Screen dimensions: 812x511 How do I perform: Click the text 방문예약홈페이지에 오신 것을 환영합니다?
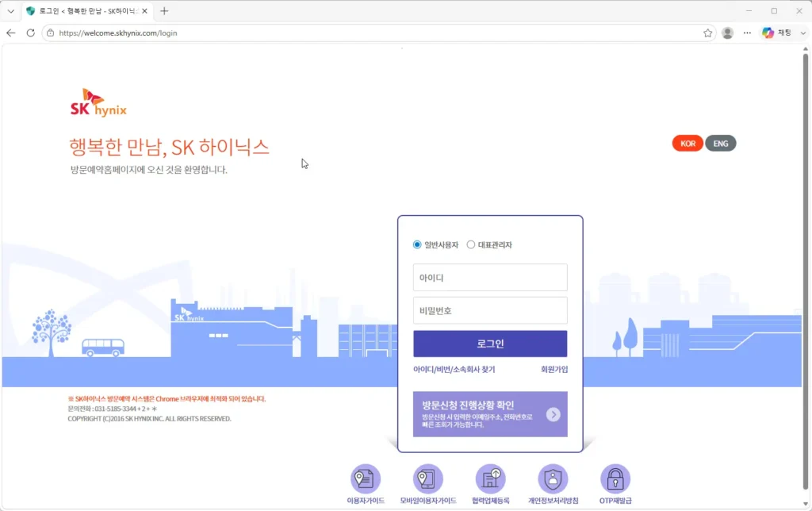tap(148, 170)
